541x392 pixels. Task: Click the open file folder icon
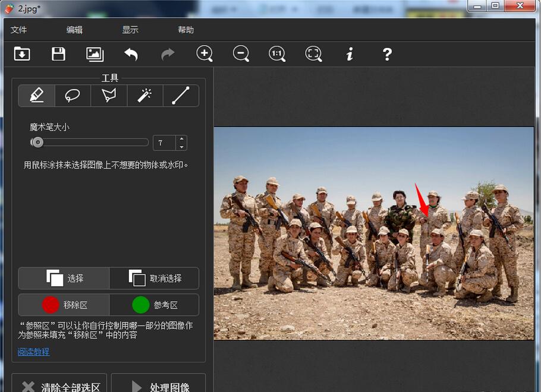22,54
